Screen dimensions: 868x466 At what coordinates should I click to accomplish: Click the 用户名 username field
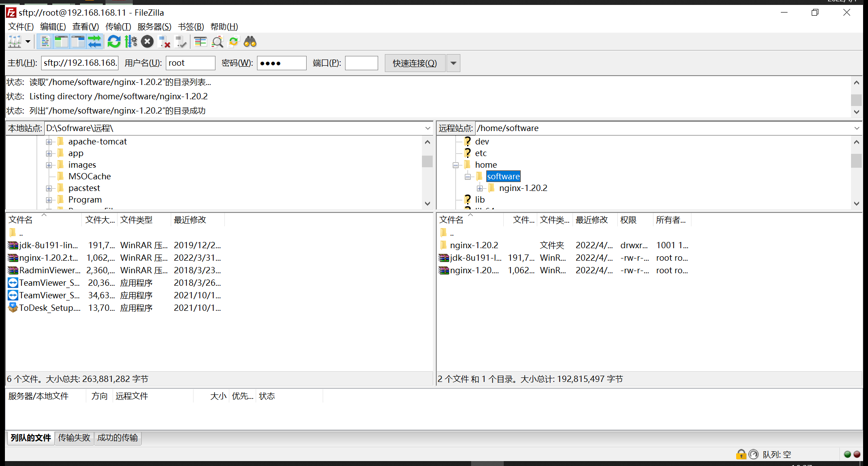coord(190,63)
